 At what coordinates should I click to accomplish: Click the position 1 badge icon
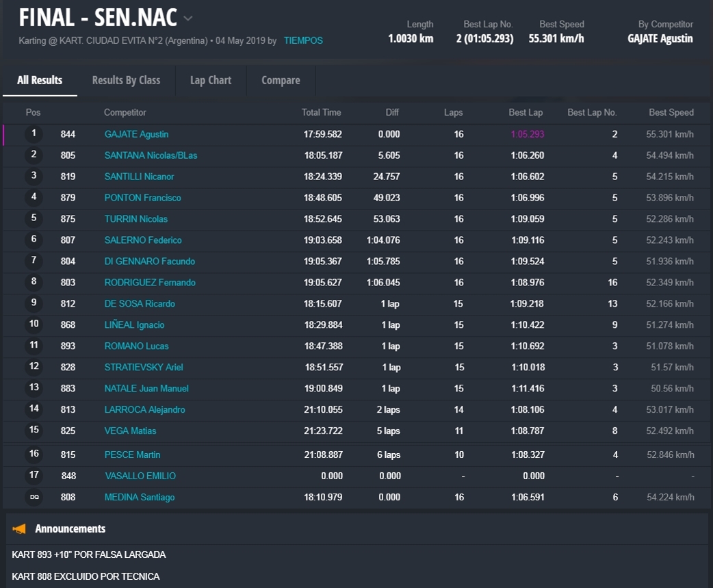(34, 134)
